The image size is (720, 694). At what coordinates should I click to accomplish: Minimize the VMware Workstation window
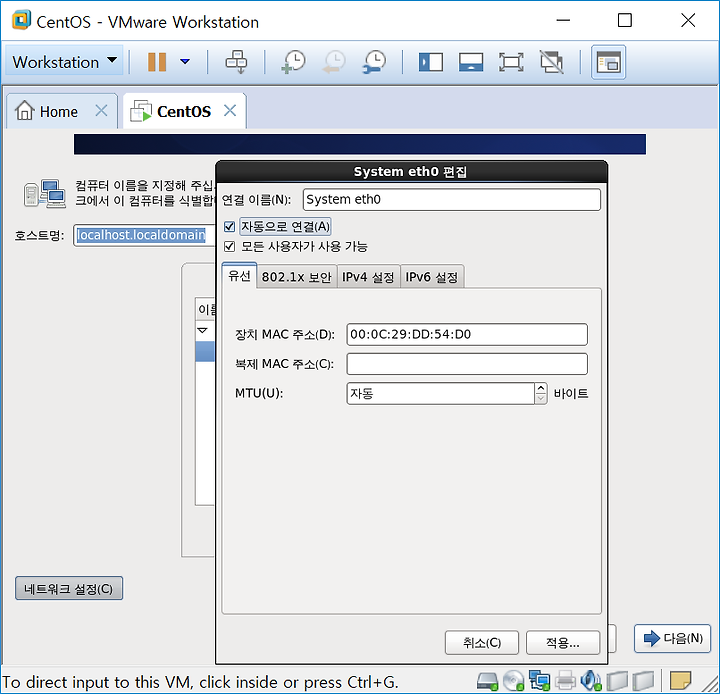563,20
